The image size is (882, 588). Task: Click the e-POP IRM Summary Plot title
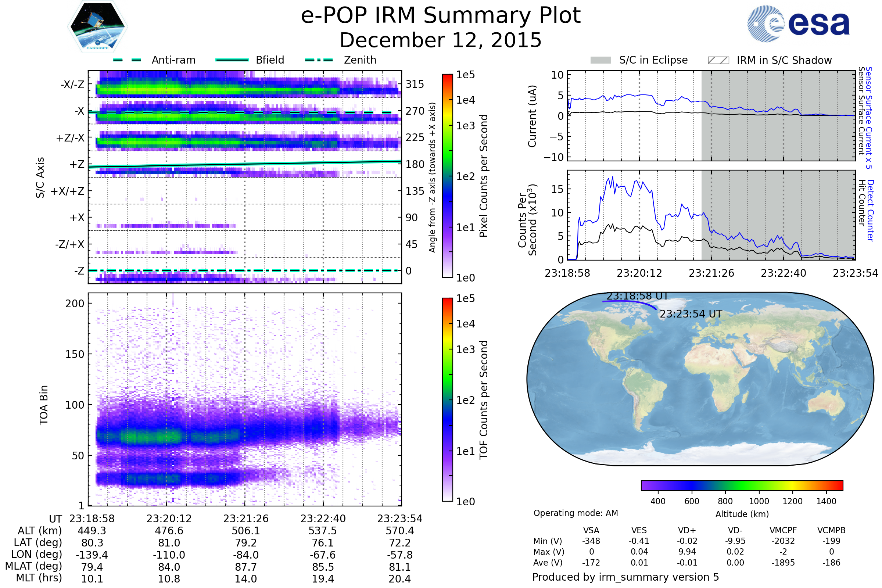(x=441, y=16)
